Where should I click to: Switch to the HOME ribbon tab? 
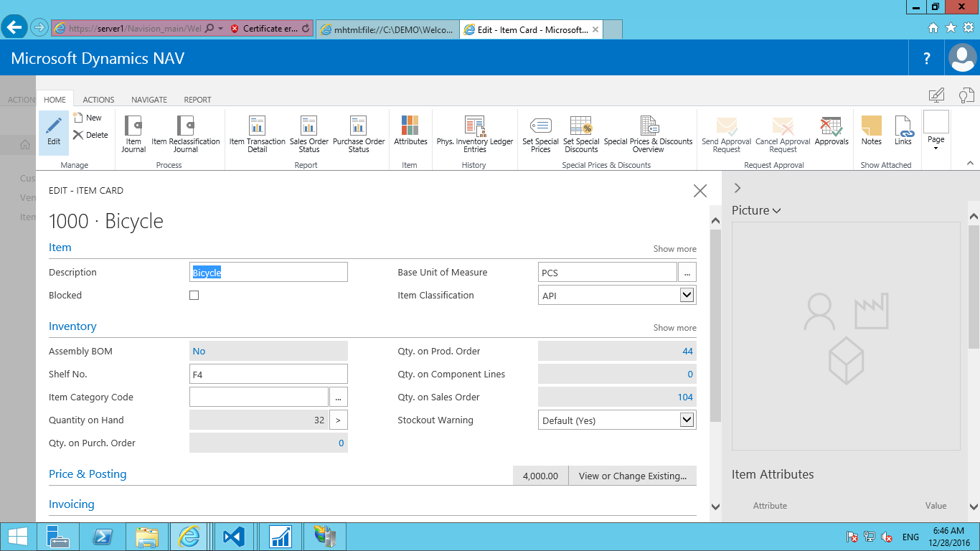[55, 100]
